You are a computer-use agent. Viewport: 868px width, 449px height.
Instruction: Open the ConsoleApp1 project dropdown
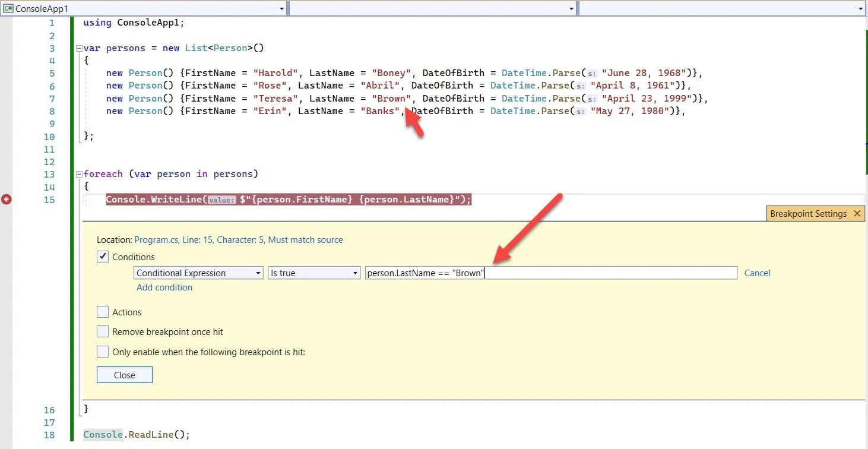point(281,8)
